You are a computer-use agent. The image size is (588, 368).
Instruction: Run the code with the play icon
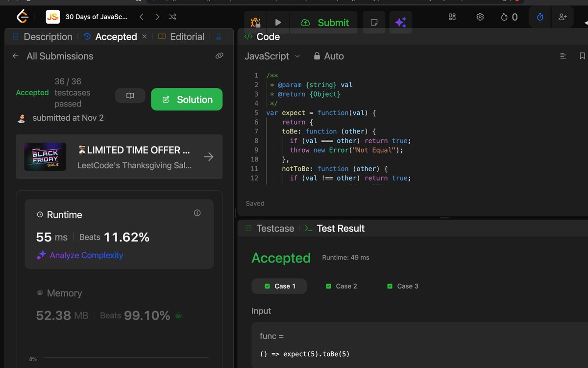(278, 22)
